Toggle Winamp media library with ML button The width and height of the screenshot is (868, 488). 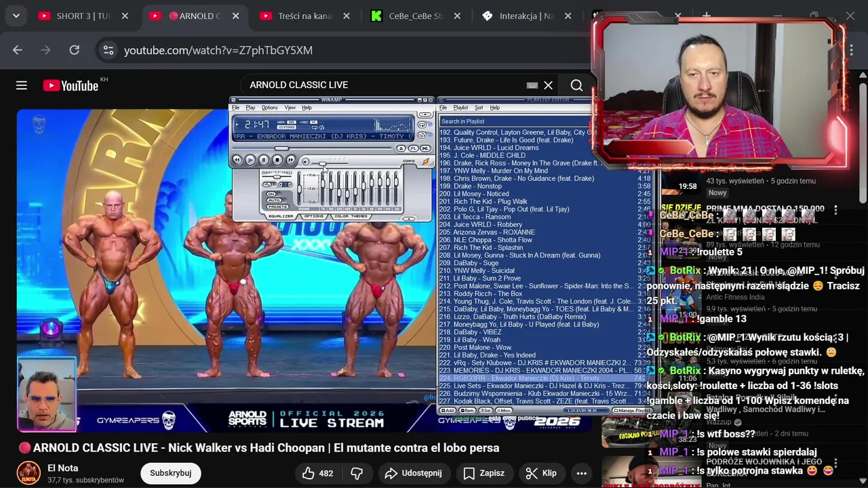[425, 148]
